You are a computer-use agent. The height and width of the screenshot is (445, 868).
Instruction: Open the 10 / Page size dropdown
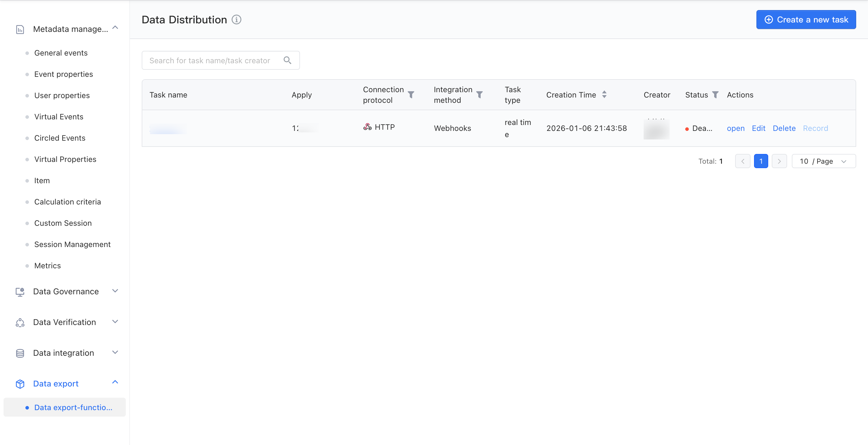click(823, 161)
